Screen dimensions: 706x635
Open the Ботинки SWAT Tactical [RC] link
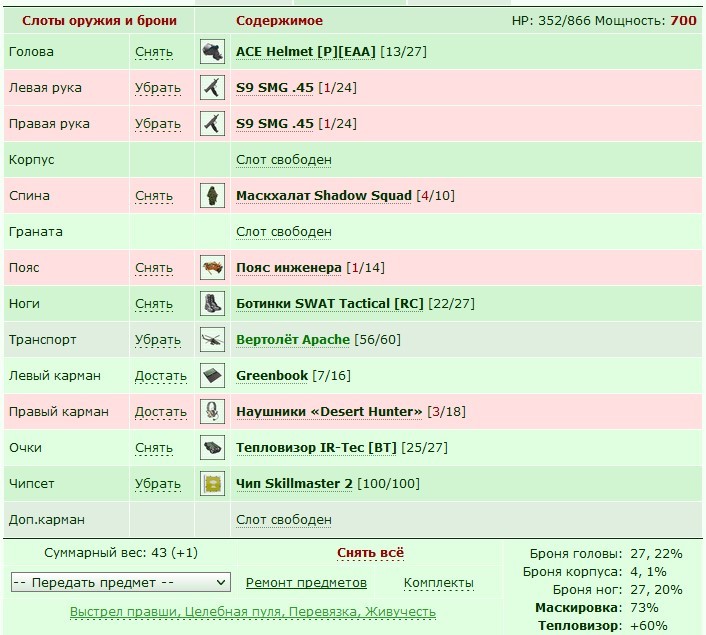click(x=330, y=304)
